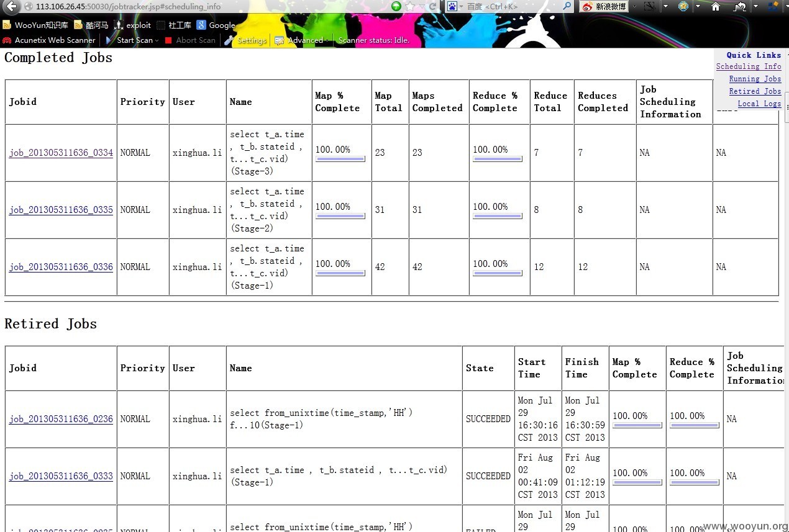789x532 pixels.
Task: Open the 社工库 bookmark
Action: (174, 25)
